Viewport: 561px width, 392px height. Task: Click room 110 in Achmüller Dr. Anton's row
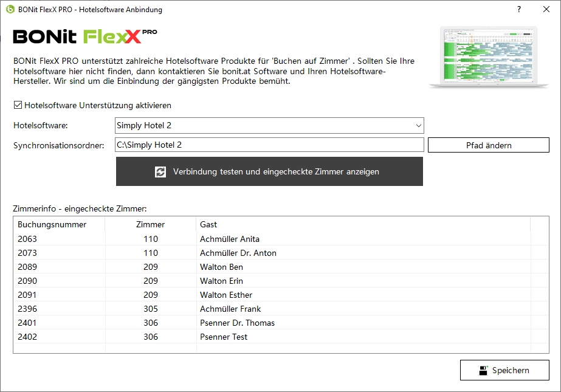151,253
